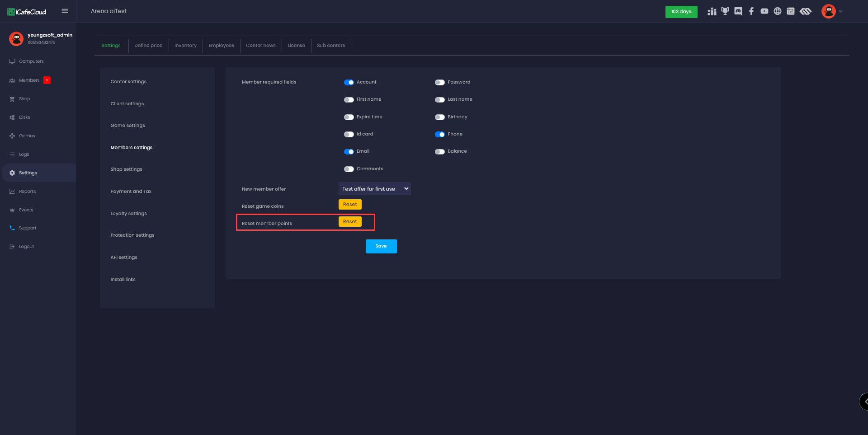Click the Facebook icon in top bar
Screen dimensions: 868x435
(x=751, y=11)
